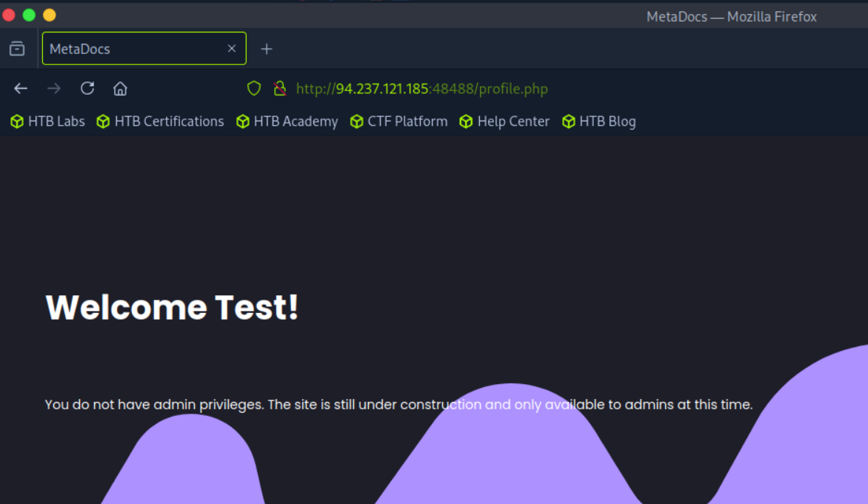The width and height of the screenshot is (868, 504).
Task: Click the forward navigation arrow
Action: point(54,89)
